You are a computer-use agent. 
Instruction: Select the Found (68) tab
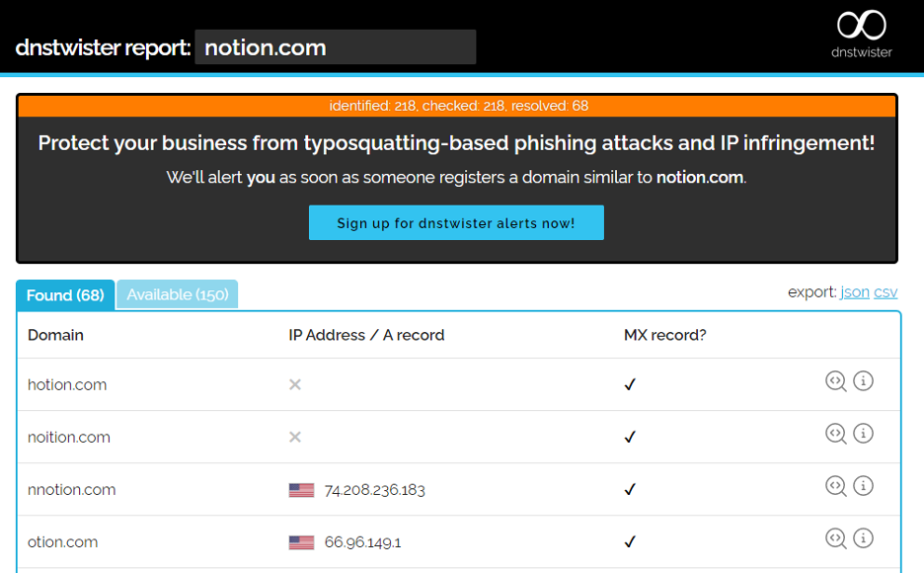click(65, 294)
